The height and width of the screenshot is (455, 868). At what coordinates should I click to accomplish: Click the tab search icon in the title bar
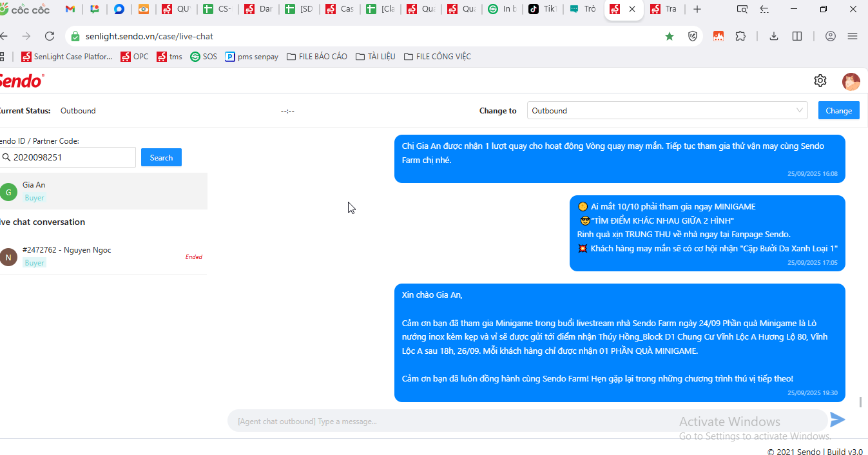coord(742,9)
